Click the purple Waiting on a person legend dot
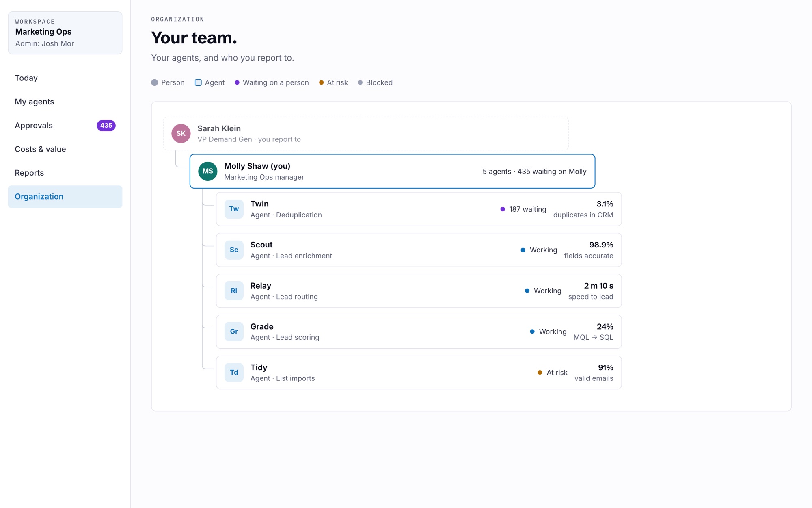Image resolution: width=812 pixels, height=508 pixels. click(237, 82)
